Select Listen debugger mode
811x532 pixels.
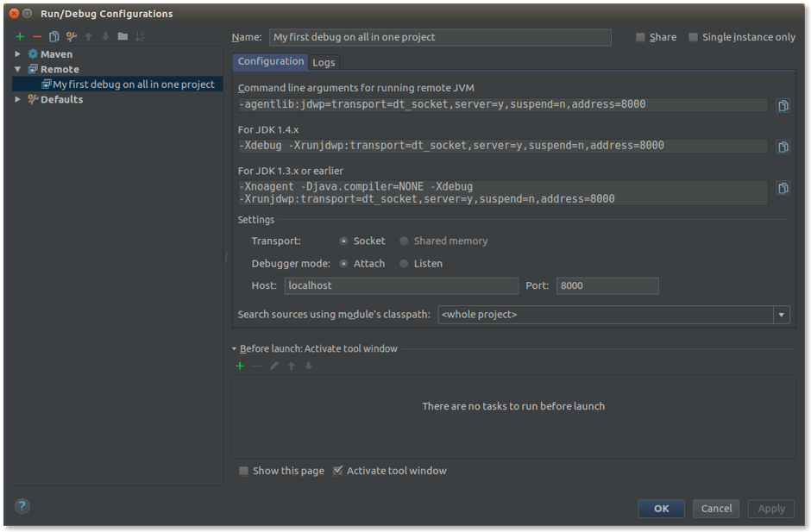click(404, 264)
